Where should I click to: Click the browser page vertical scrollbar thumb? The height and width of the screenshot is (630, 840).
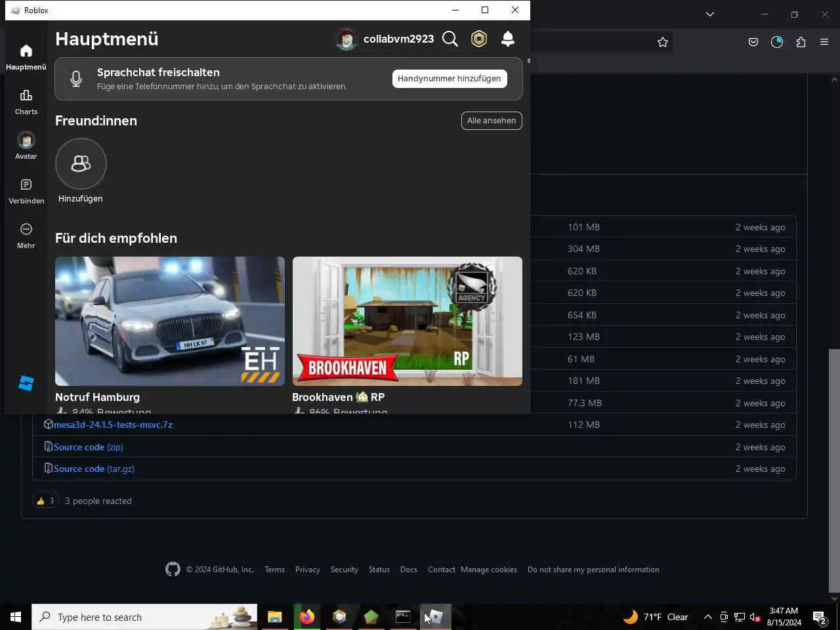834,471
